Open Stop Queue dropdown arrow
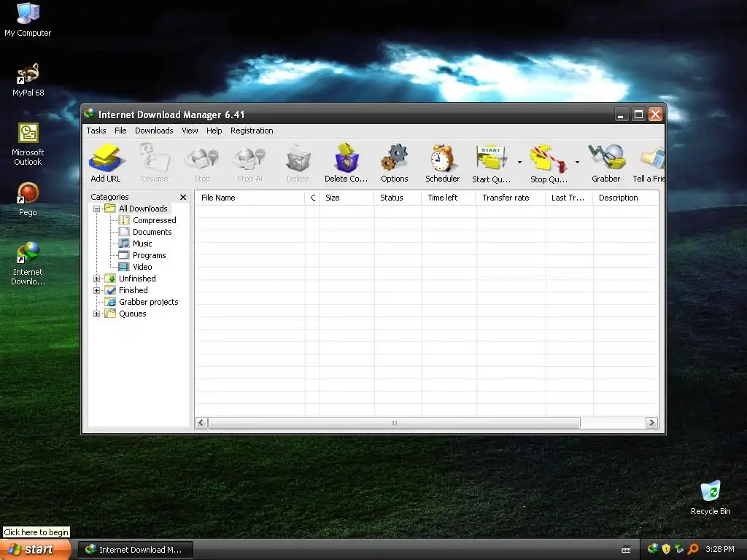Viewport: 747px width, 560px height. (577, 162)
